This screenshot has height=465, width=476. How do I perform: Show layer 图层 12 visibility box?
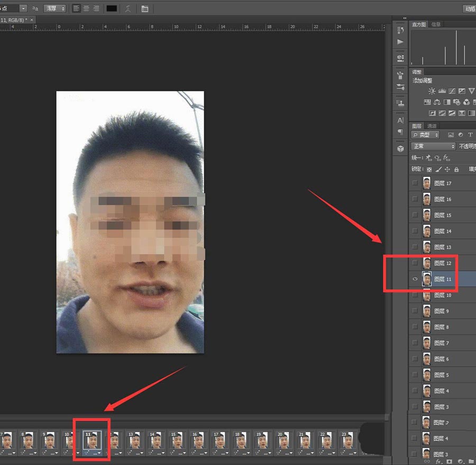(415, 263)
